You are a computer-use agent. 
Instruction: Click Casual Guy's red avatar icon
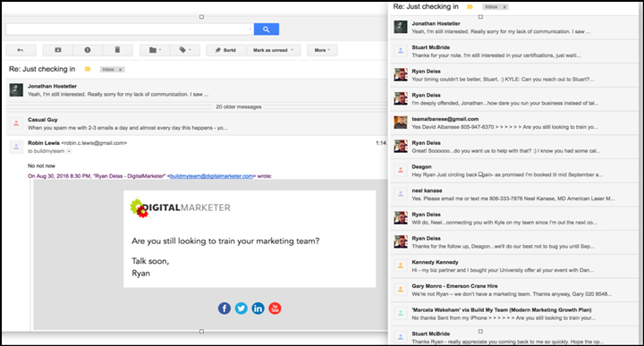pos(16,123)
